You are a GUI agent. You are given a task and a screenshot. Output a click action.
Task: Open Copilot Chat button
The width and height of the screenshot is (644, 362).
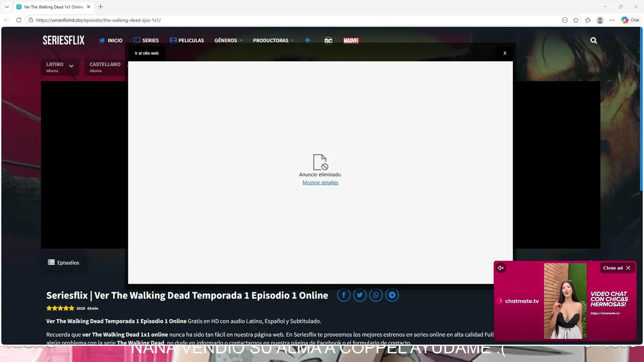tap(630, 20)
